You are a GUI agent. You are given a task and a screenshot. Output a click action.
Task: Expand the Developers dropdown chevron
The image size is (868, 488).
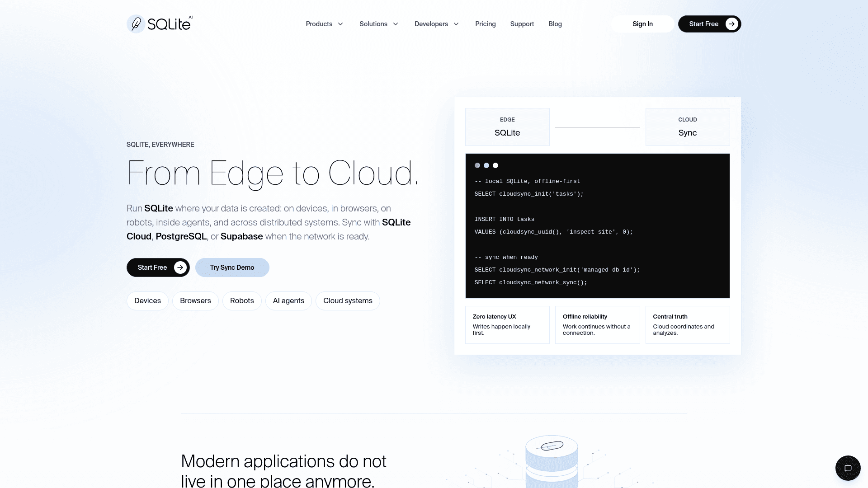[x=456, y=24]
